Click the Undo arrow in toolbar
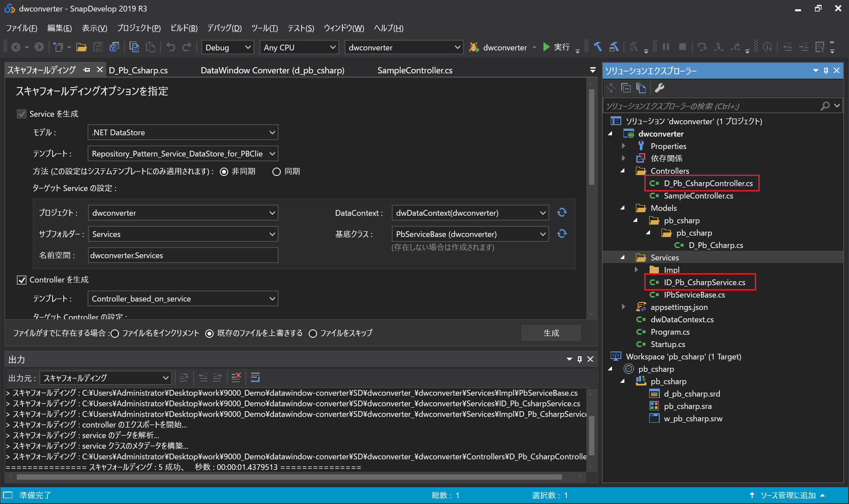Screen dimensions: 849x504 tap(171, 47)
